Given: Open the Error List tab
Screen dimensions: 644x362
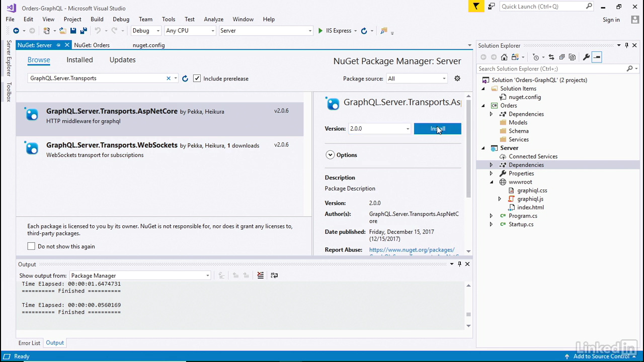Looking at the screenshot, I should click(29, 343).
